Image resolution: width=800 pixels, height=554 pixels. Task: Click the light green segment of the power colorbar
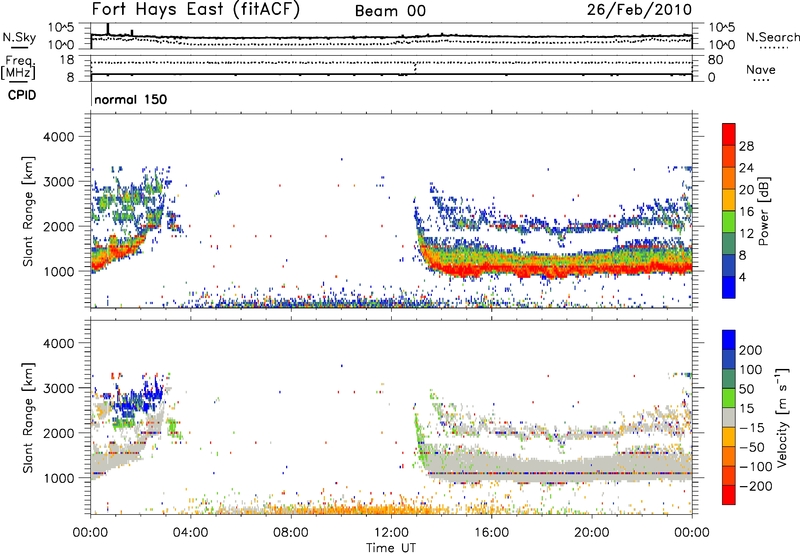(x=729, y=221)
